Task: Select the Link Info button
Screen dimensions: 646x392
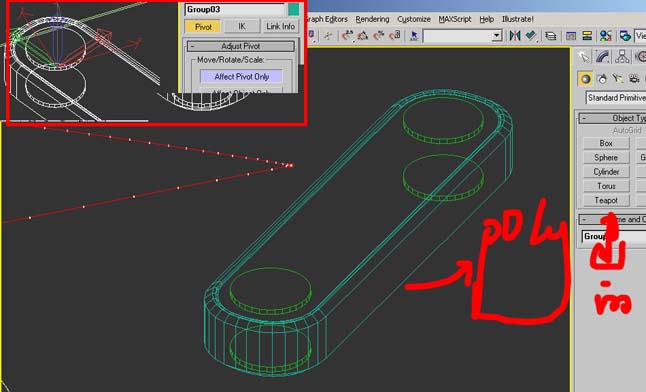Action: (280, 26)
